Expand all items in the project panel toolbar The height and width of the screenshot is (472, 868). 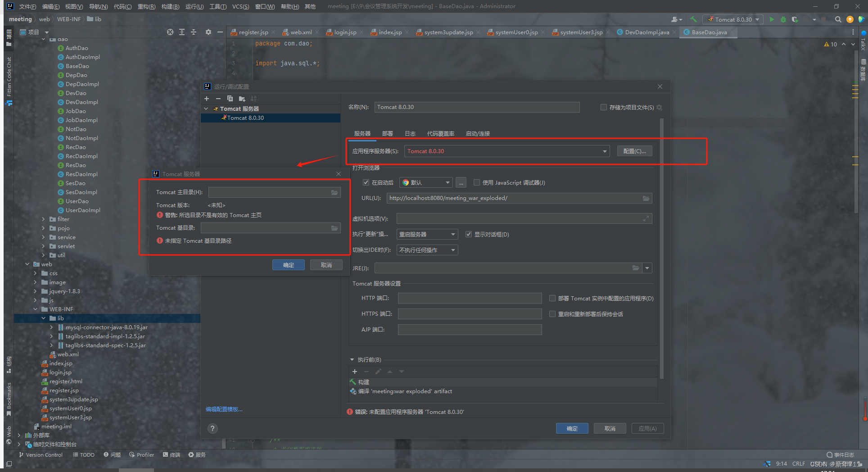[182, 32]
